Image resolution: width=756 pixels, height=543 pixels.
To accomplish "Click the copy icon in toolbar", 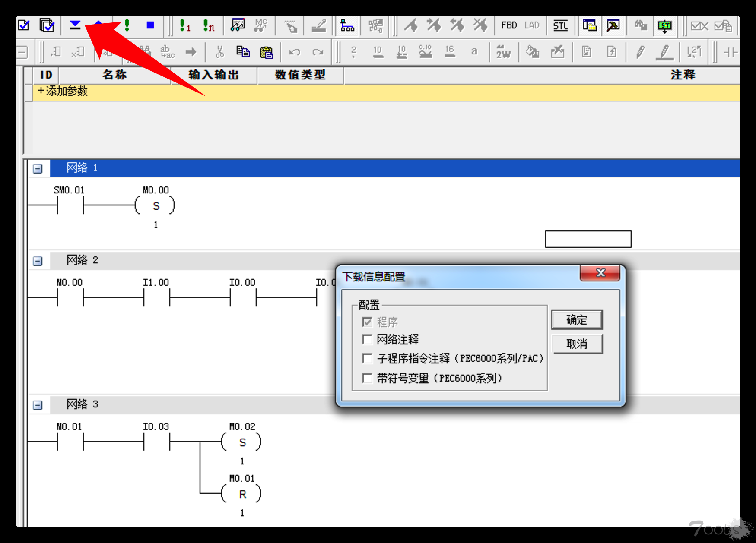I will tap(243, 52).
